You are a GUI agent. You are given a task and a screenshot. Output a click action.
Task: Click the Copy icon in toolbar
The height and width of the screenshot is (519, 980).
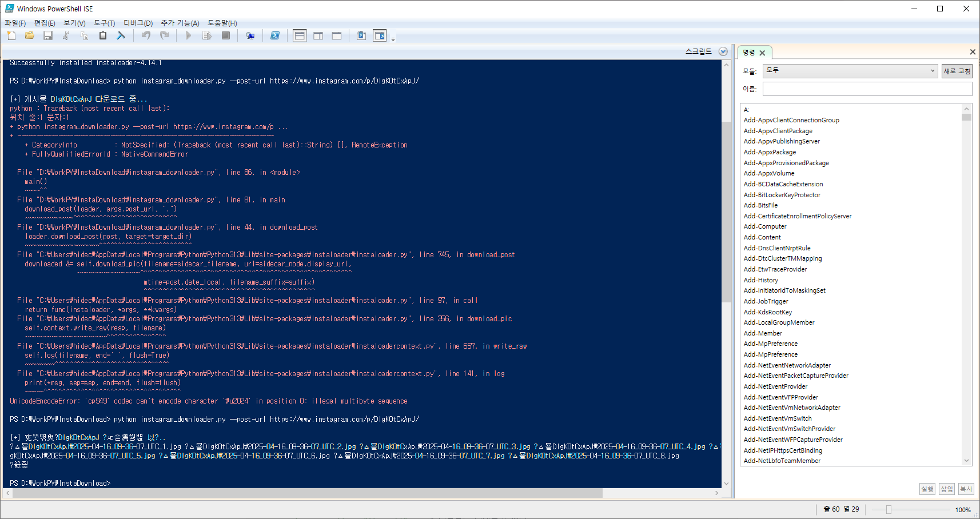(x=85, y=35)
